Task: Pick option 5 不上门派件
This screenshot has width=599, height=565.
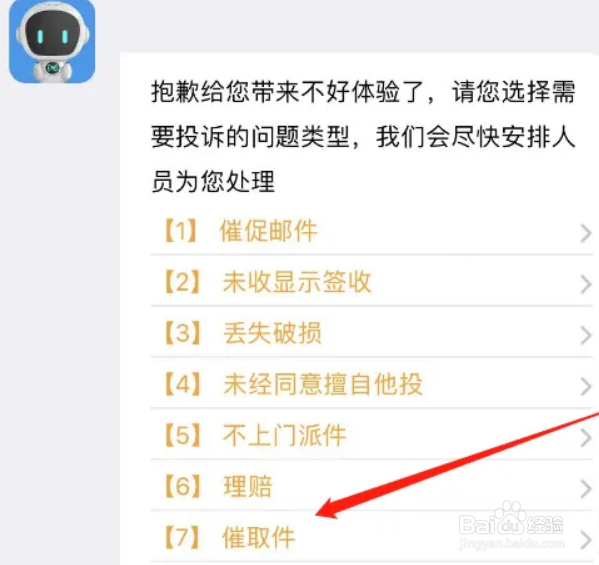Action: (371, 436)
